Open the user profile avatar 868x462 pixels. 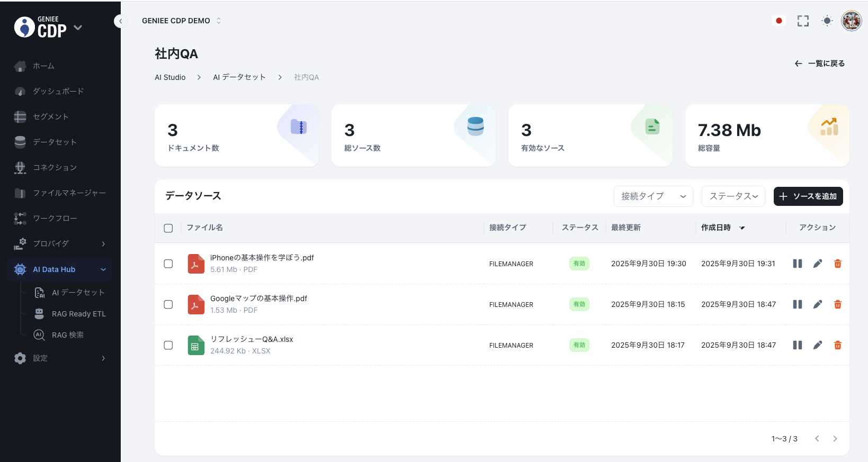[851, 21]
